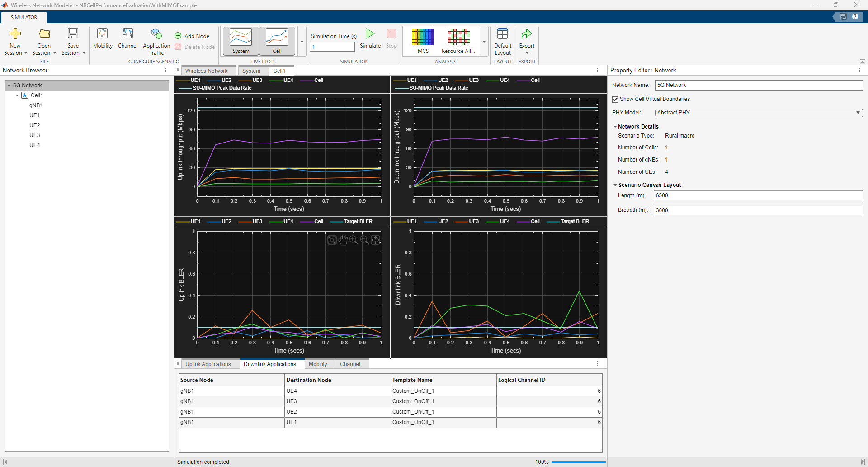Screen dimensions: 868x467
Task: Select the zoom-in magnifier on the plot
Action: pyautogui.click(x=354, y=240)
